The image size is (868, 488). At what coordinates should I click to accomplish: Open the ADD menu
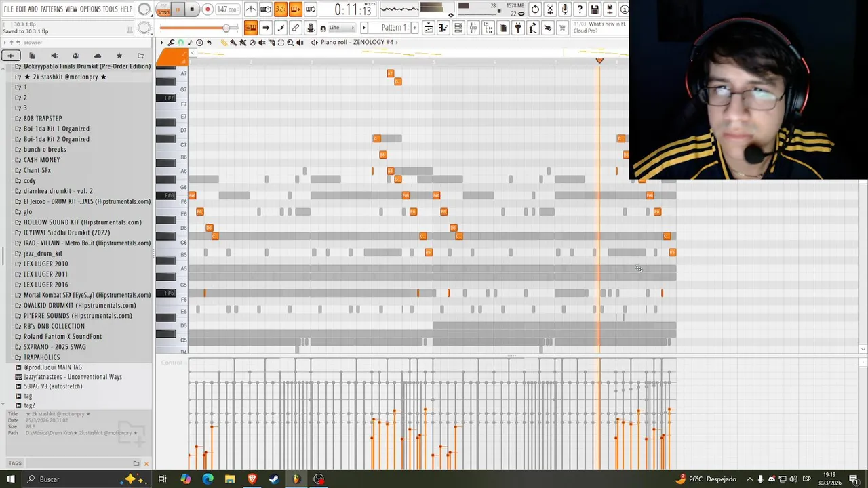pos(33,9)
